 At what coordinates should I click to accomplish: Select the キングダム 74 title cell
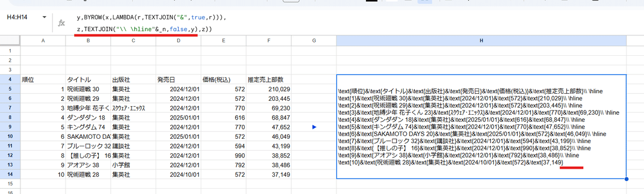pyautogui.click(x=88, y=127)
